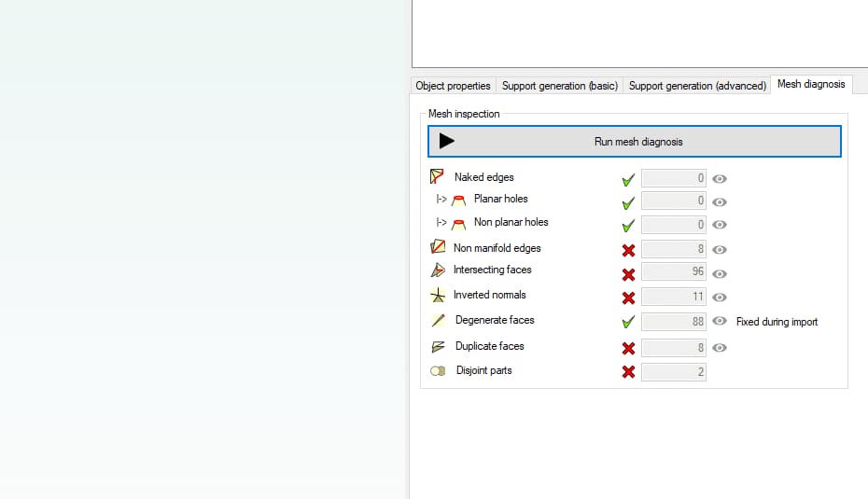Click the Intersecting faces icon
The image size is (868, 499).
point(438,270)
